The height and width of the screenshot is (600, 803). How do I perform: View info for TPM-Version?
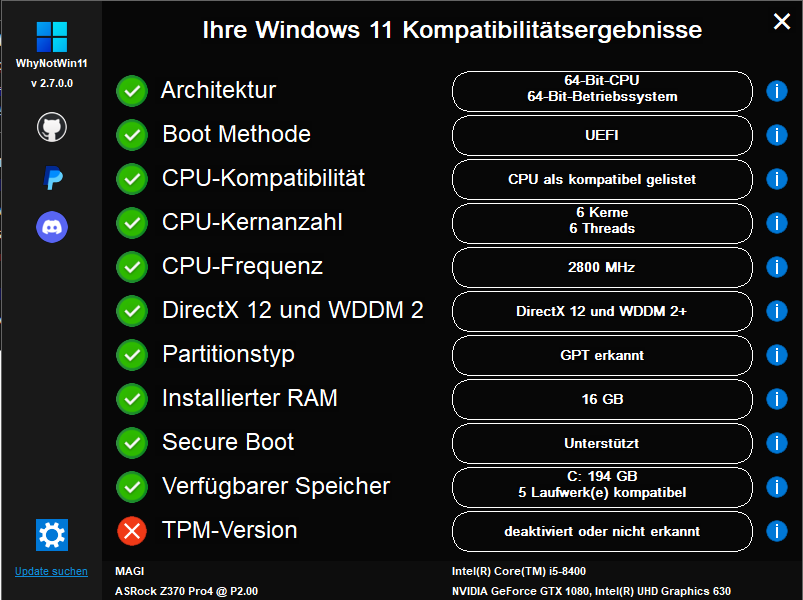click(777, 531)
